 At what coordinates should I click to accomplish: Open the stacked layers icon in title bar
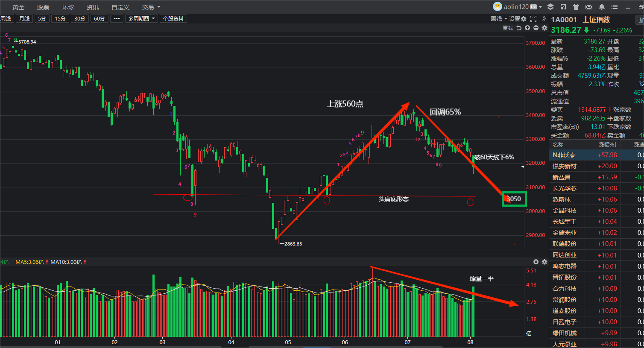[550, 7]
